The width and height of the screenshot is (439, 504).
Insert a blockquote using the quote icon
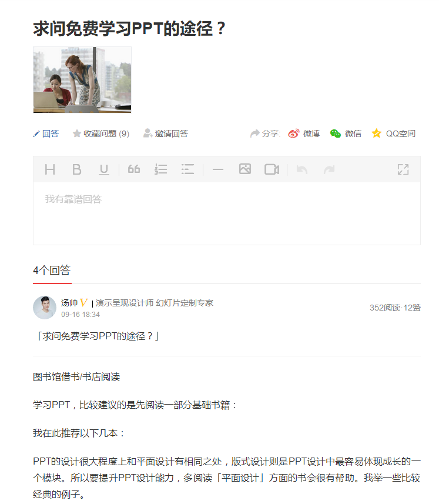pyautogui.click(x=134, y=169)
